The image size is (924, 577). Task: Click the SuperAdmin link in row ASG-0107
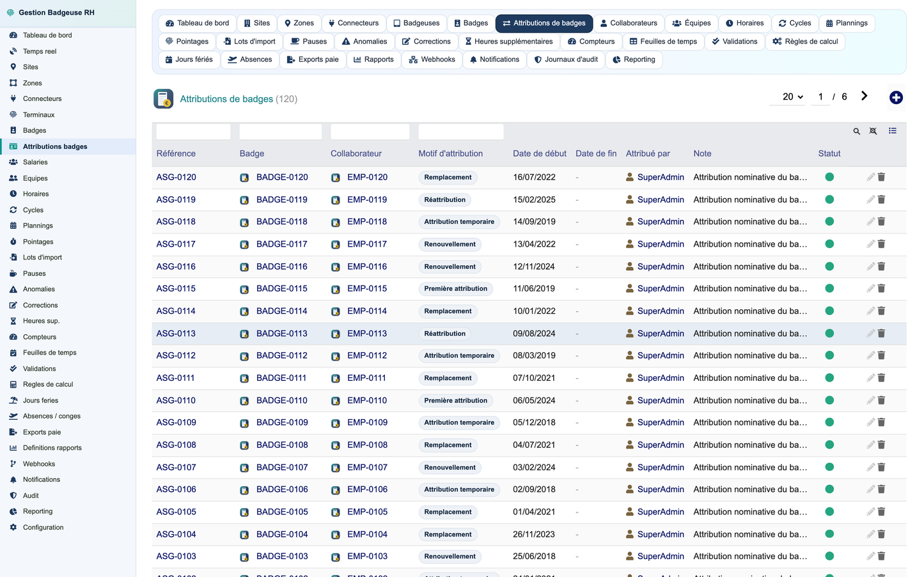(x=661, y=468)
